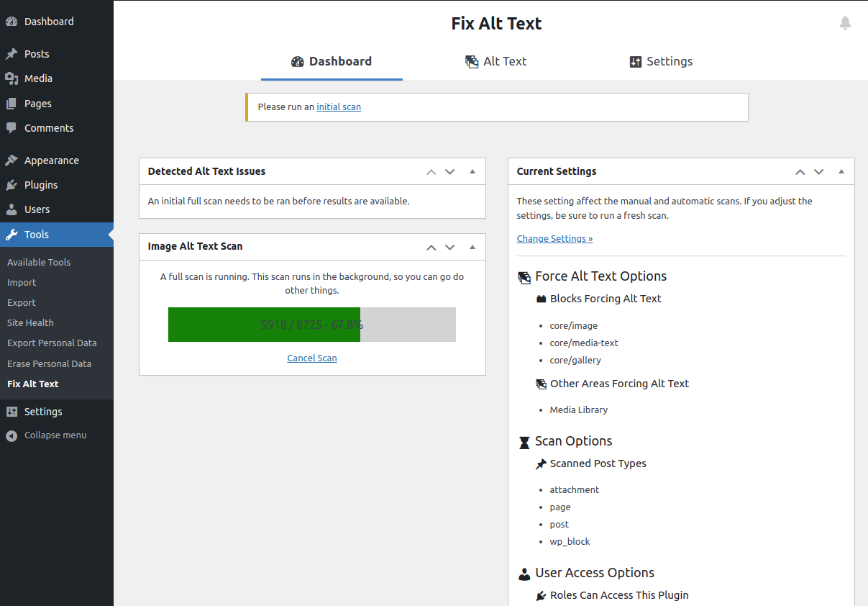
Task: Click the Comments bubble icon
Action: pyautogui.click(x=12, y=128)
